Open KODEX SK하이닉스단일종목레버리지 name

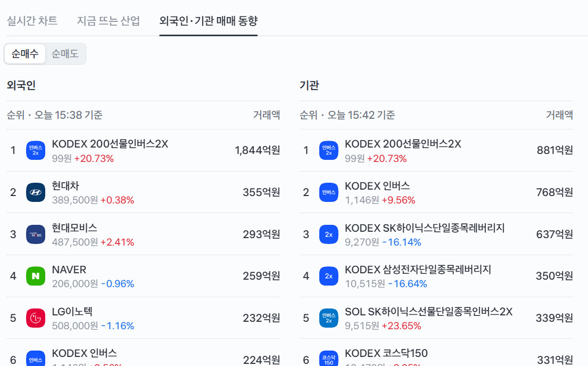pos(425,228)
